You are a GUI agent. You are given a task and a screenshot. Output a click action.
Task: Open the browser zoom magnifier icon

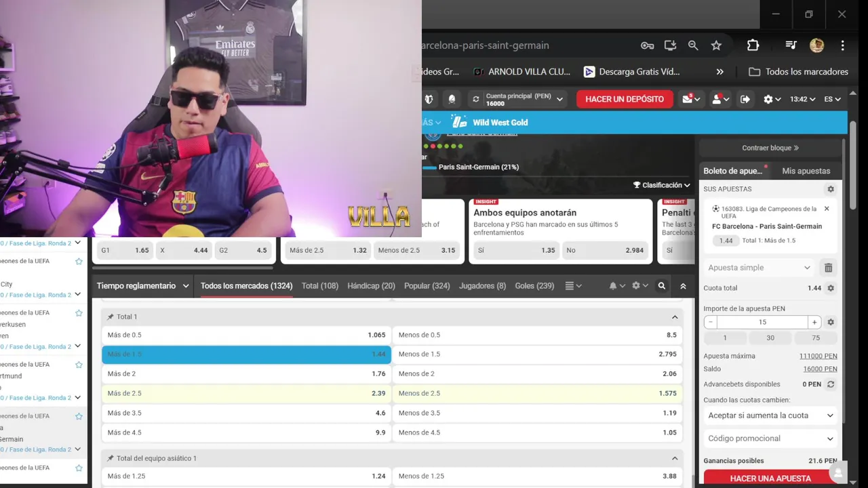click(693, 45)
